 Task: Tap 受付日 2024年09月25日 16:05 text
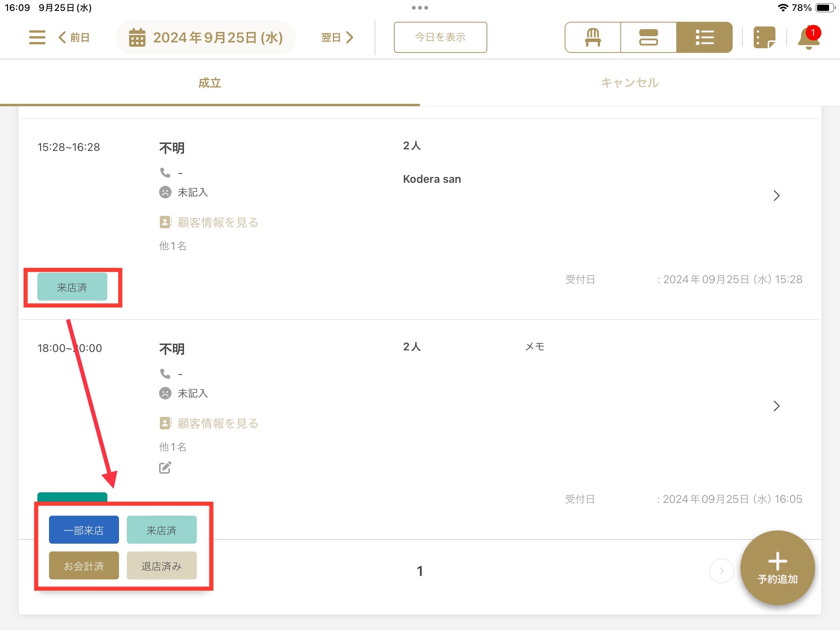coord(684,499)
